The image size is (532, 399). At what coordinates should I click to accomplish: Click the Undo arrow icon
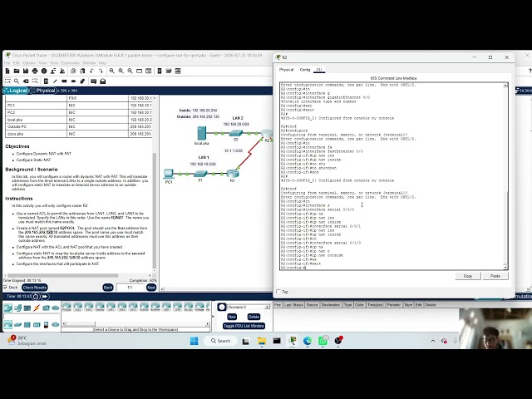pyautogui.click(x=91, y=71)
